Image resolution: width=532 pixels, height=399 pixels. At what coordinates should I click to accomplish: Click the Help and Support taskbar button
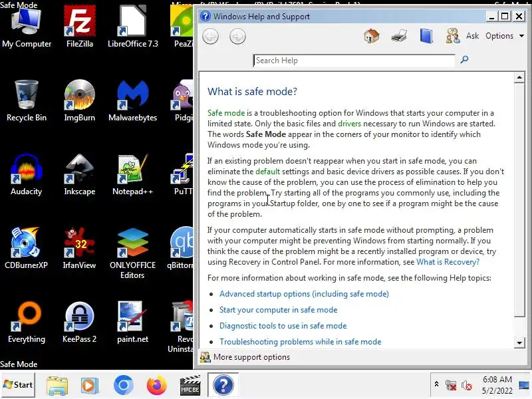(223, 385)
